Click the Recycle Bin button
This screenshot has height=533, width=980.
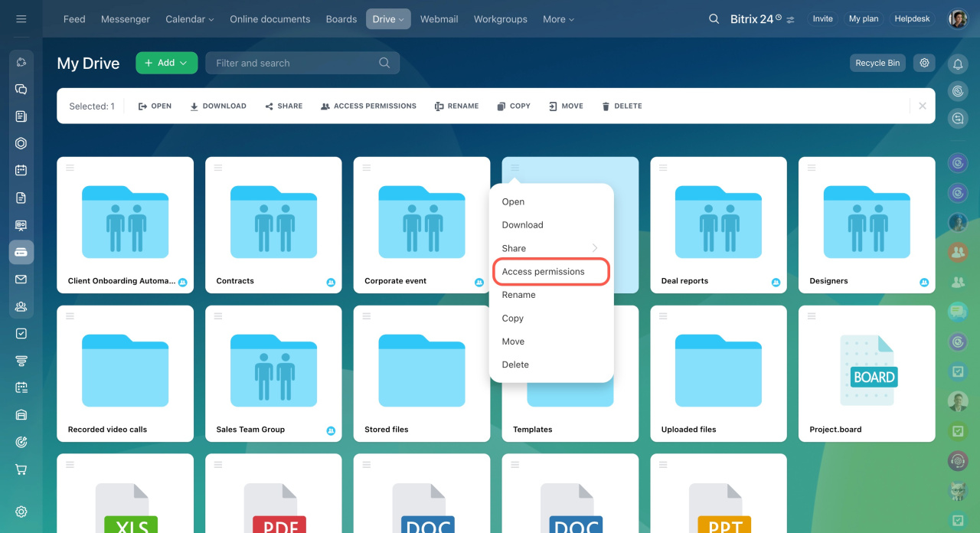tap(877, 63)
